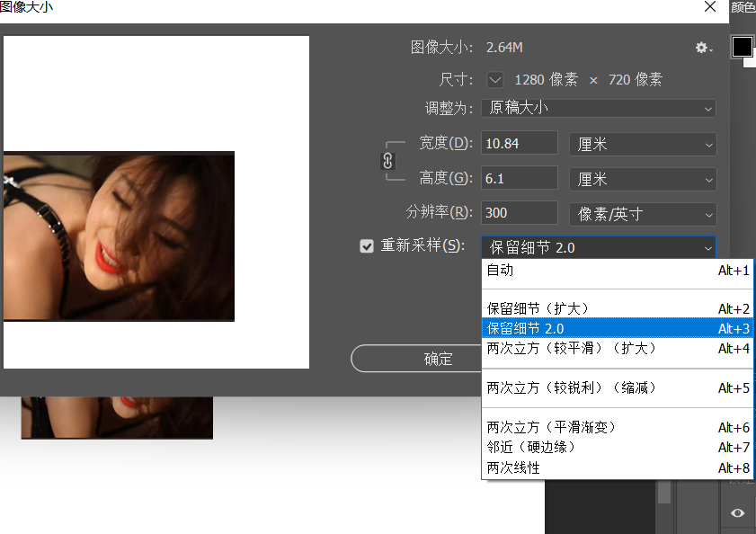The width and height of the screenshot is (756, 534).
Task: Select 保留细节（扩大）option
Action: point(618,308)
